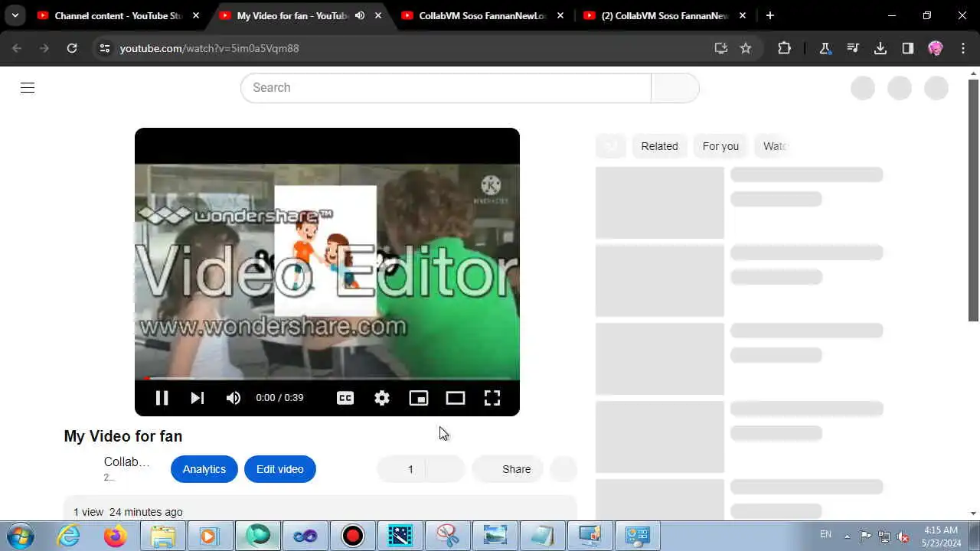Open the YouTube hamburger guide menu

pyautogui.click(x=28, y=88)
